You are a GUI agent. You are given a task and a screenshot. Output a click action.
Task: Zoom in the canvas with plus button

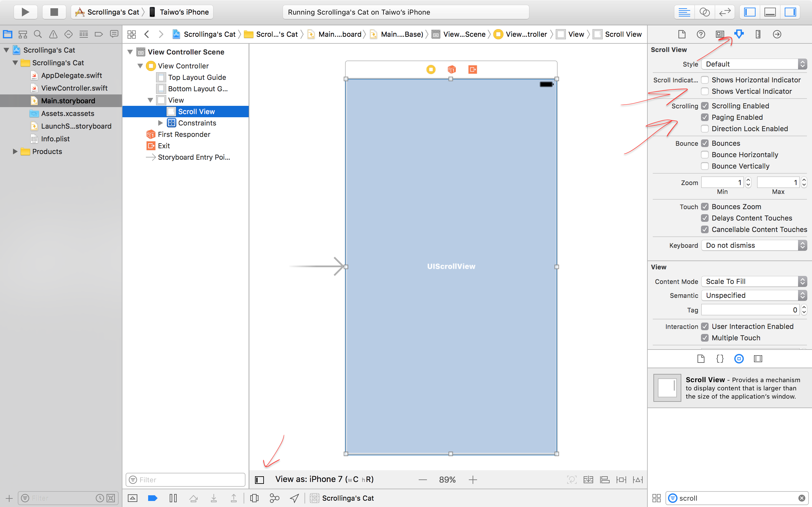pyautogui.click(x=472, y=479)
